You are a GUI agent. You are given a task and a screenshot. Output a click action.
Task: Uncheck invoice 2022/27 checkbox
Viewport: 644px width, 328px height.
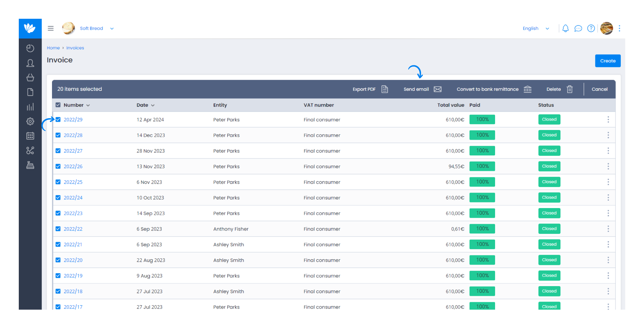58,151
